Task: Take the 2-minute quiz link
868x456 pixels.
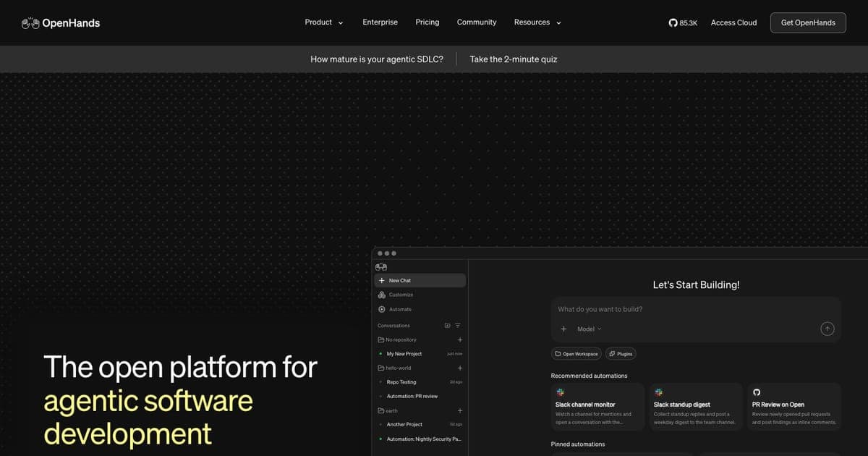Action: point(514,59)
